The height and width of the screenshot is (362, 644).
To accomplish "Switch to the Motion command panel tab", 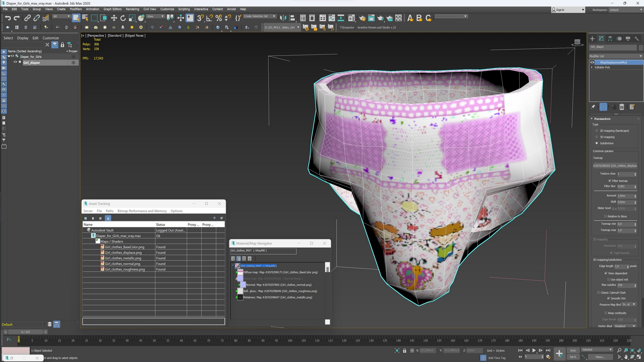I will click(x=619, y=39).
